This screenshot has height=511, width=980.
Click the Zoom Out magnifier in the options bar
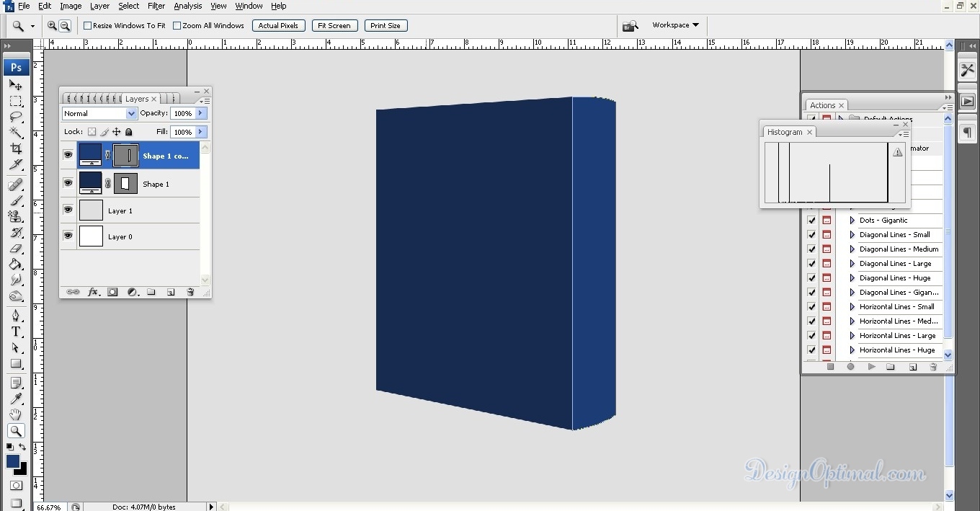tap(65, 26)
